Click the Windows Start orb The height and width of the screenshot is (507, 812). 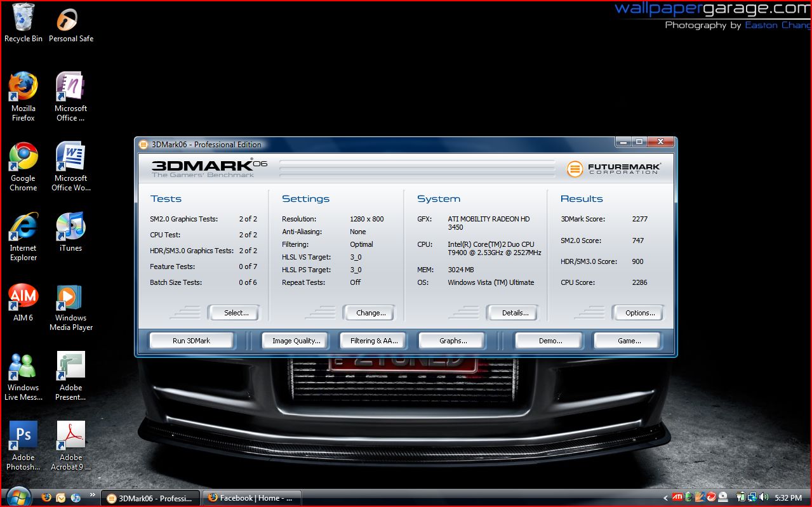(18, 496)
